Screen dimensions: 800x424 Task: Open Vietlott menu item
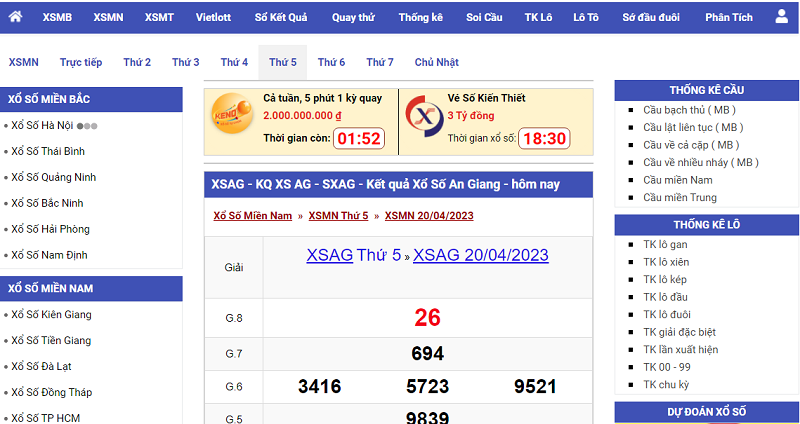tap(213, 17)
